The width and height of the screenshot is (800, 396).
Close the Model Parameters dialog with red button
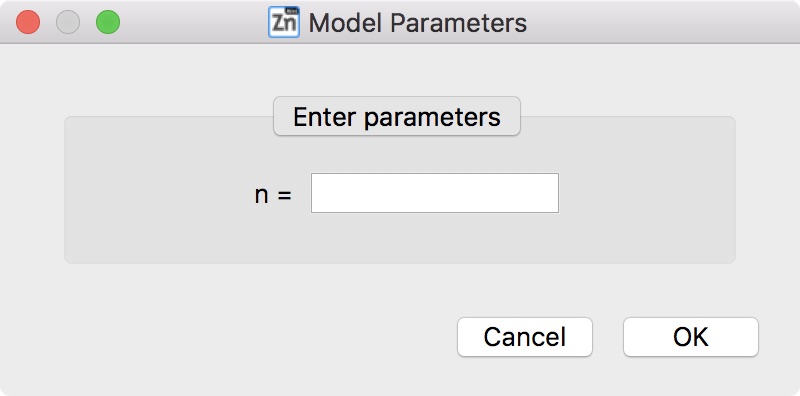tap(28, 22)
